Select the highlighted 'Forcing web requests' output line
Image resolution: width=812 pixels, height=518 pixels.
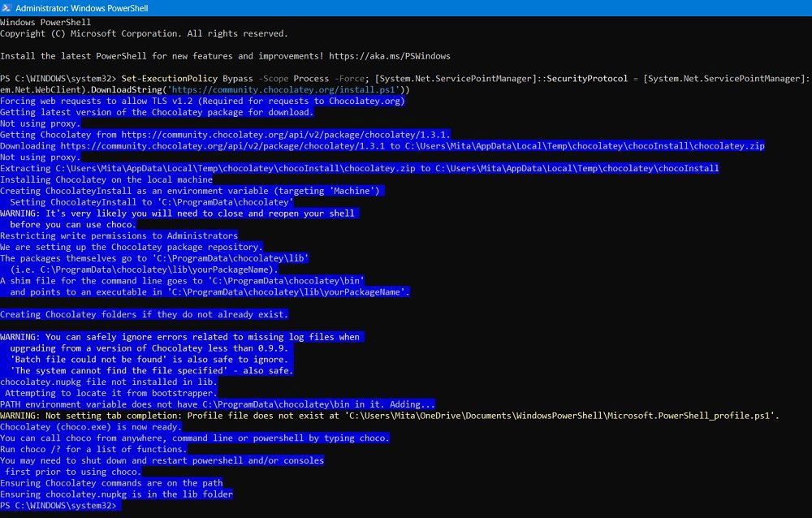[203, 101]
